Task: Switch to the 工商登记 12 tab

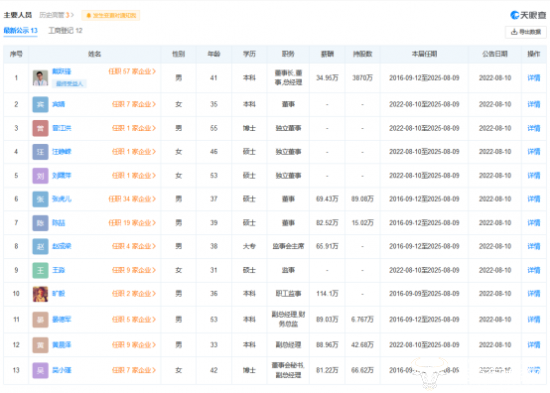Action: (65, 31)
